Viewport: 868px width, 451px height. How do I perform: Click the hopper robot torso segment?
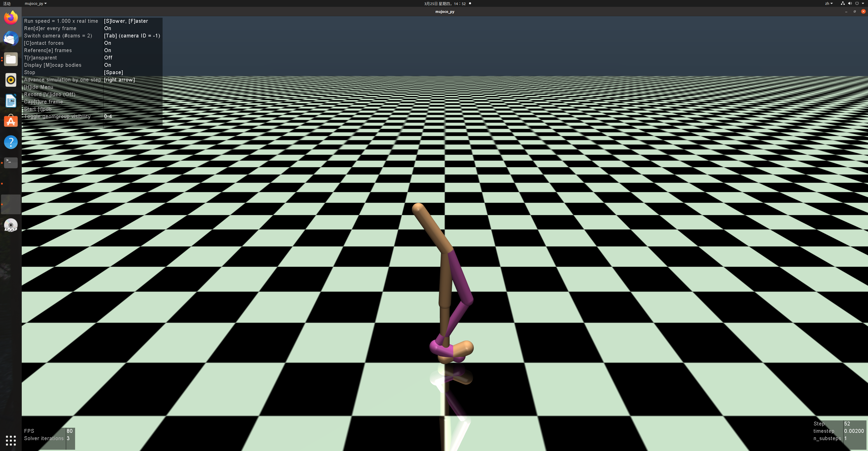(433, 228)
